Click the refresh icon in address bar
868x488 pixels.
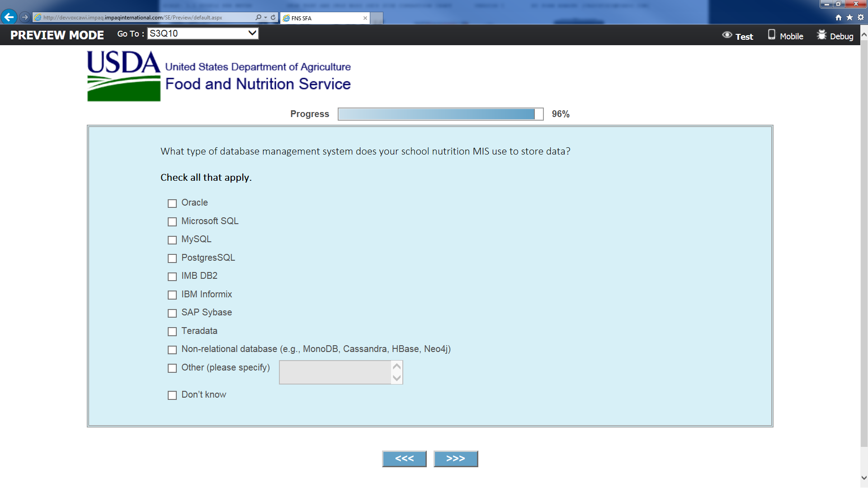[273, 18]
